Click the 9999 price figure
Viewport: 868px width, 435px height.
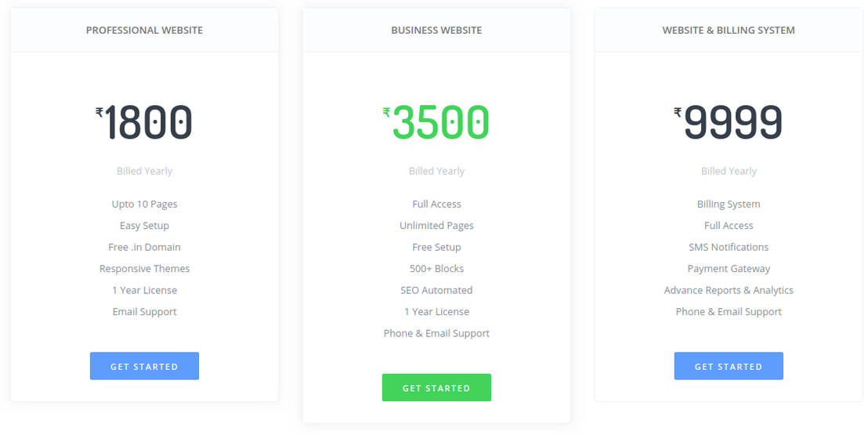(x=733, y=123)
